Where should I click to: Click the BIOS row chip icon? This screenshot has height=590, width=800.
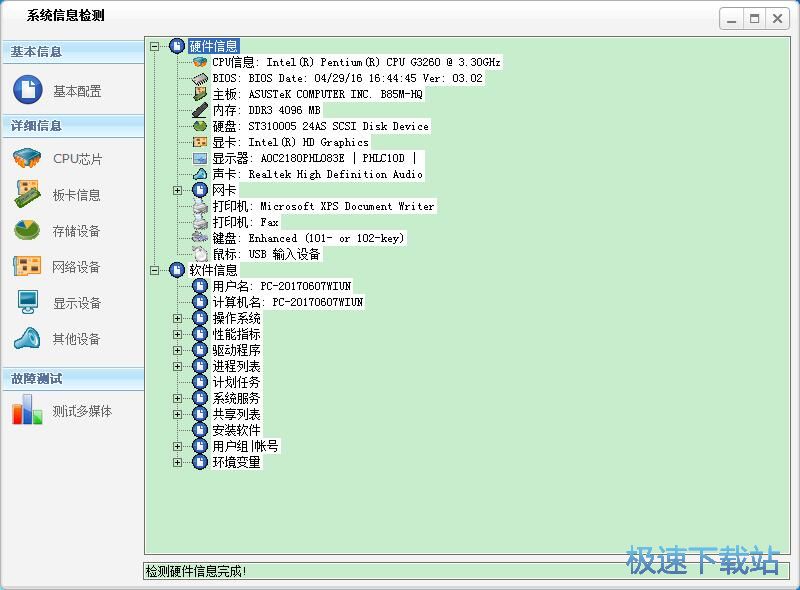pyautogui.click(x=200, y=78)
